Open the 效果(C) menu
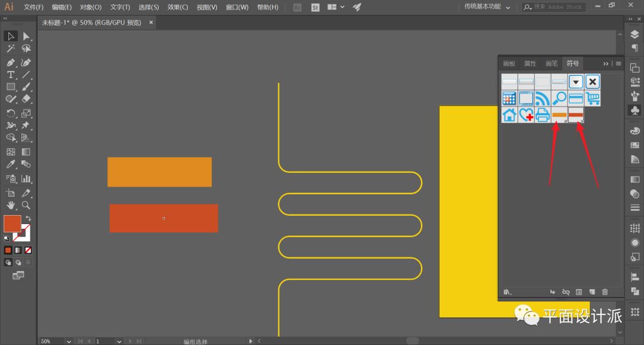Screen dimensions: 644x345 pyautogui.click(x=177, y=7)
